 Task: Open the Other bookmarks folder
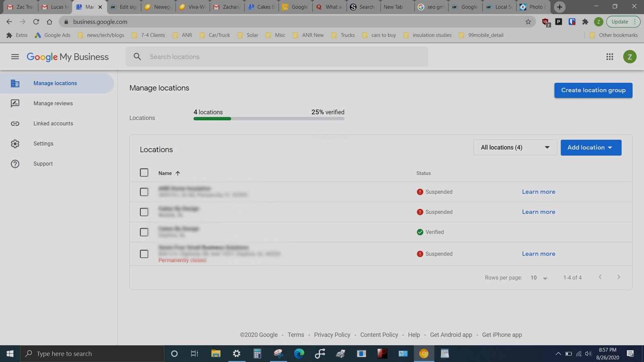[x=613, y=35]
